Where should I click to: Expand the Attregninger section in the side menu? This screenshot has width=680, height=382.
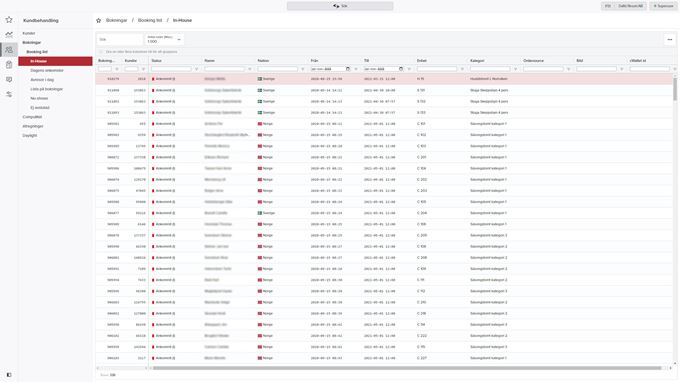tap(33, 126)
